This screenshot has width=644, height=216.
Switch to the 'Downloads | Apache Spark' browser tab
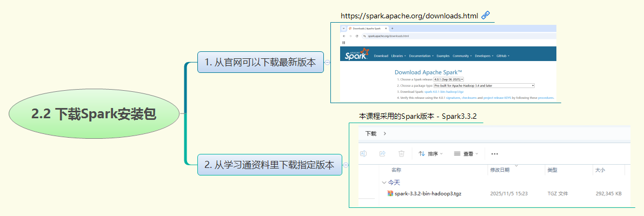pyautogui.click(x=368, y=28)
